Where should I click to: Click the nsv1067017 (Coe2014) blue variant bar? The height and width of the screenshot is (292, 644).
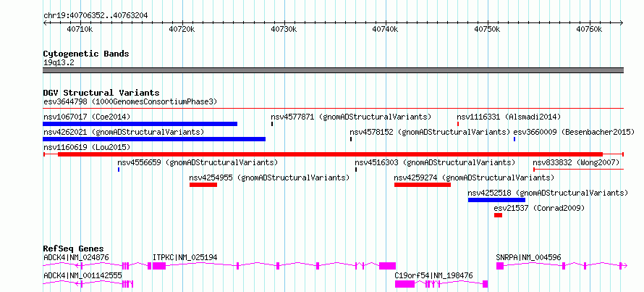point(140,124)
